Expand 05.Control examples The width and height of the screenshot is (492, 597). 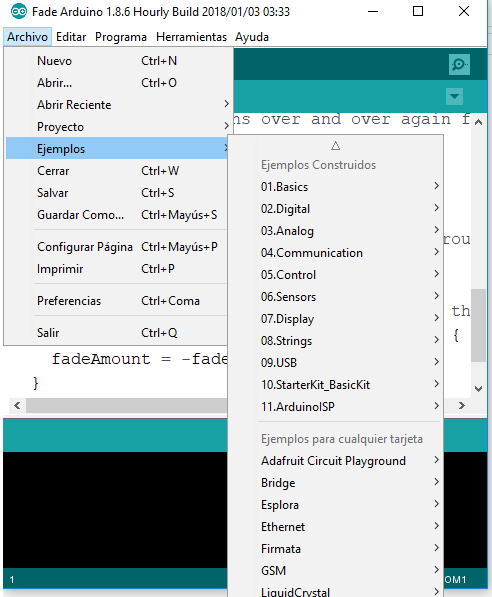click(336, 275)
